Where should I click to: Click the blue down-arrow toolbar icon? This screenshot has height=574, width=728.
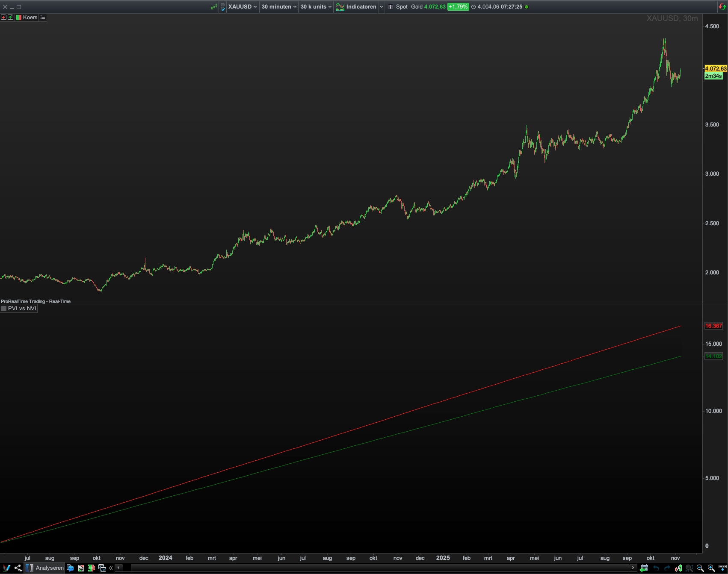tap(722, 568)
